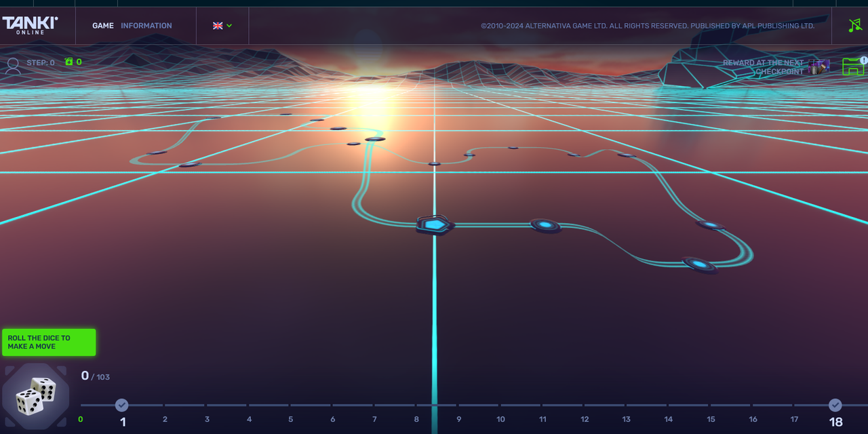Click step 3 on the progress bar
This screenshot has height=434, width=868.
207,419
